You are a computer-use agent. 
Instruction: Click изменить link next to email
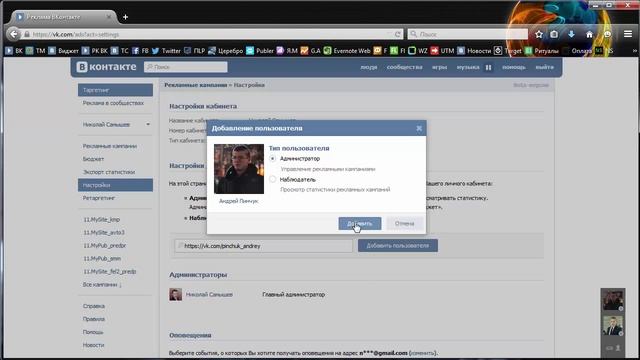click(x=422, y=353)
